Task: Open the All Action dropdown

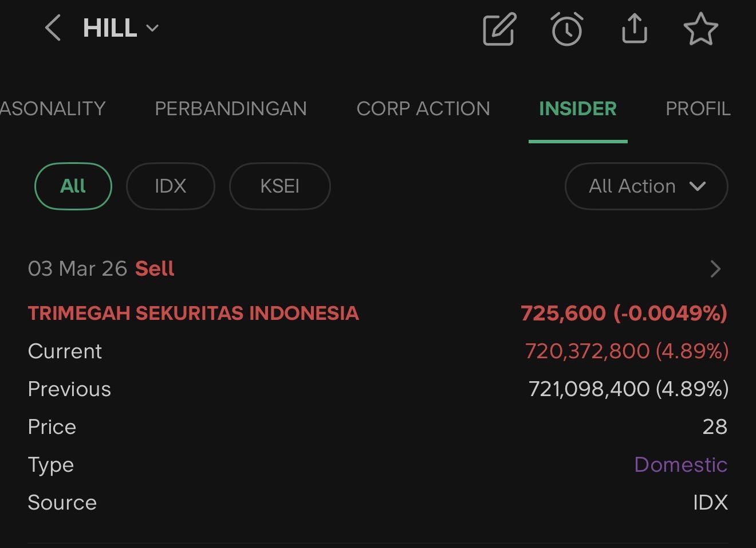Action: pyautogui.click(x=645, y=186)
